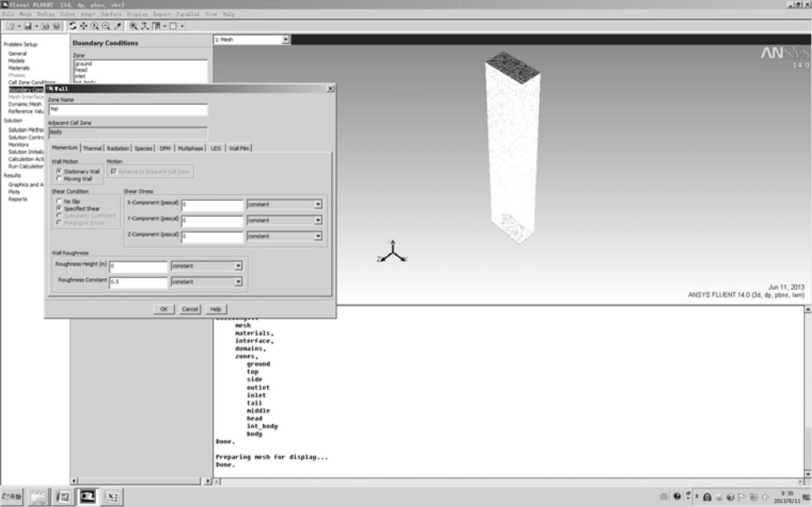Open the Windows Start button

12,497
